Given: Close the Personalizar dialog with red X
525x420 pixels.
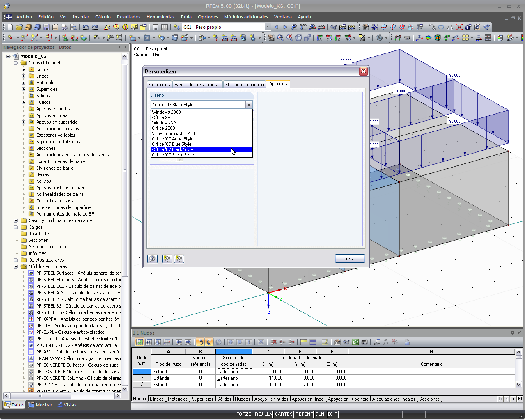Looking at the screenshot, I should pyautogui.click(x=363, y=71).
